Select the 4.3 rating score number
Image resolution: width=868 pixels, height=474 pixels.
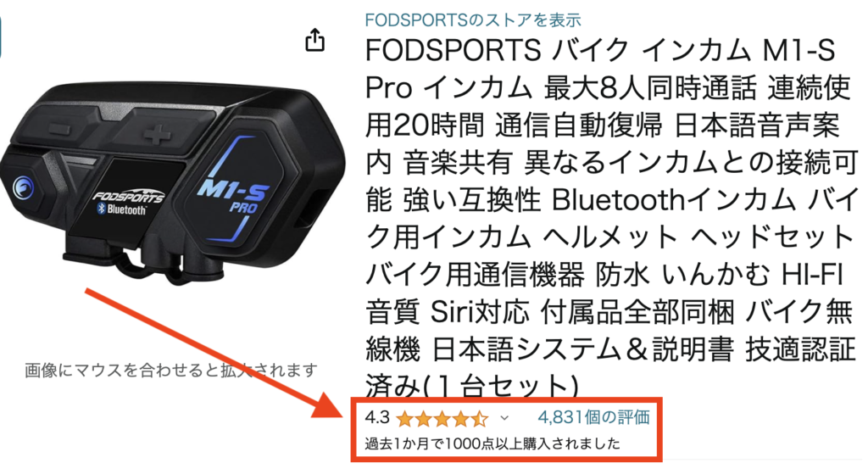point(377,417)
